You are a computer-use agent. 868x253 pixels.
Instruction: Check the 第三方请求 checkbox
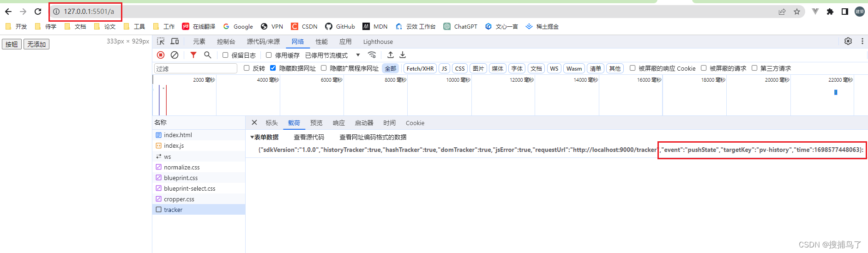754,68
